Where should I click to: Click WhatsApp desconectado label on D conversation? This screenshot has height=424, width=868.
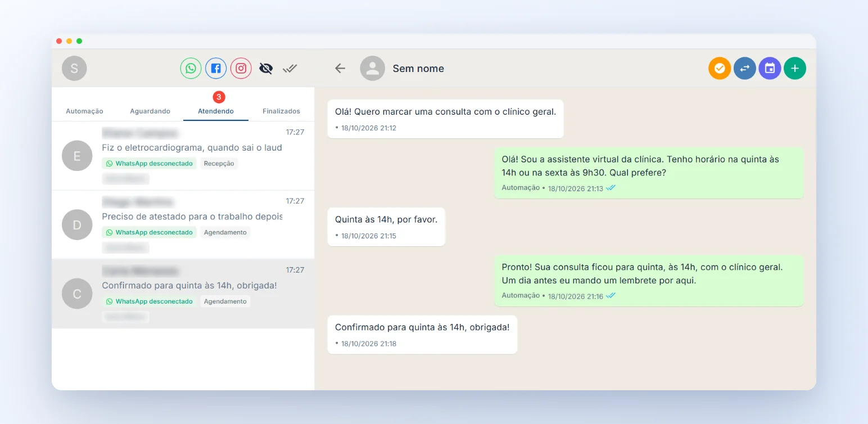coord(149,232)
